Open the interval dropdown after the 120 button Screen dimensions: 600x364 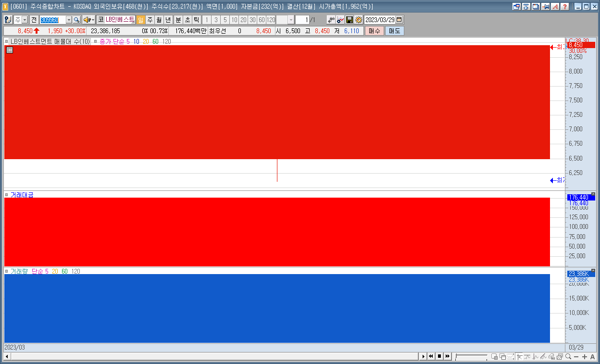click(291, 20)
